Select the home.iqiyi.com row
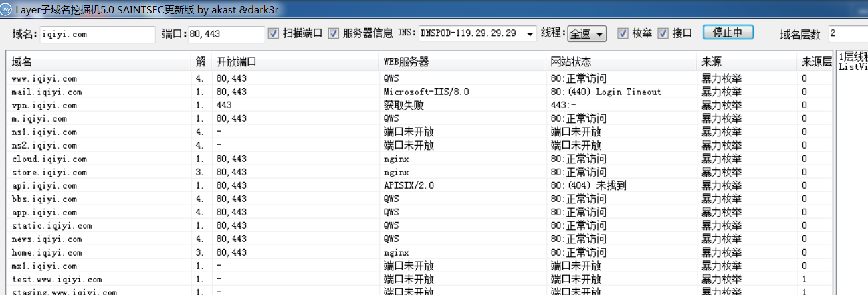The height and width of the screenshot is (295, 868). click(419, 252)
